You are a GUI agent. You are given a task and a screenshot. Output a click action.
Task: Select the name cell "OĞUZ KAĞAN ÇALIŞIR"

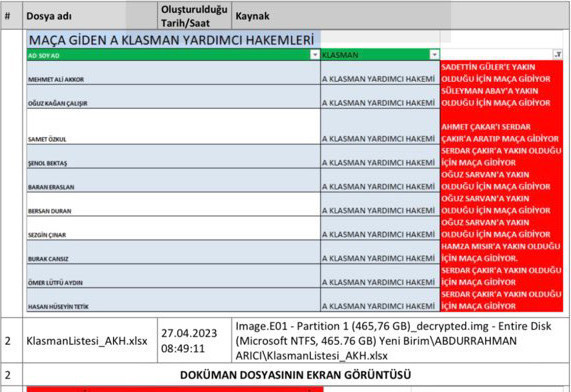[173, 97]
